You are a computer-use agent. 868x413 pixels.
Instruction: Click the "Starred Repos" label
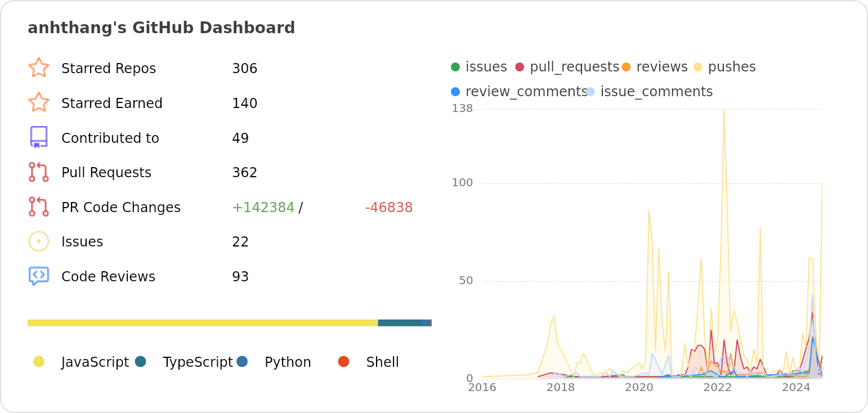click(x=109, y=69)
